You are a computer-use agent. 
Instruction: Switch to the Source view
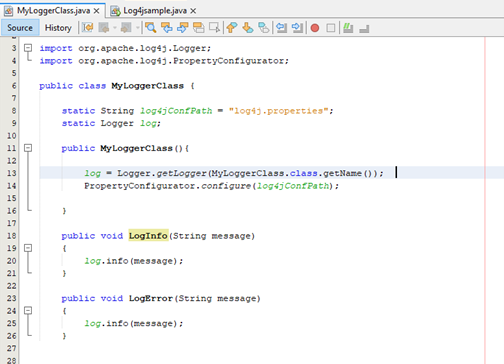tap(20, 28)
